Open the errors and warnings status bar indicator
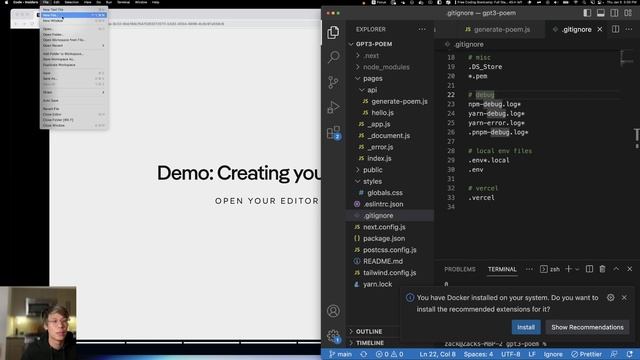Viewport: 640px width, 360px height. tap(389, 354)
